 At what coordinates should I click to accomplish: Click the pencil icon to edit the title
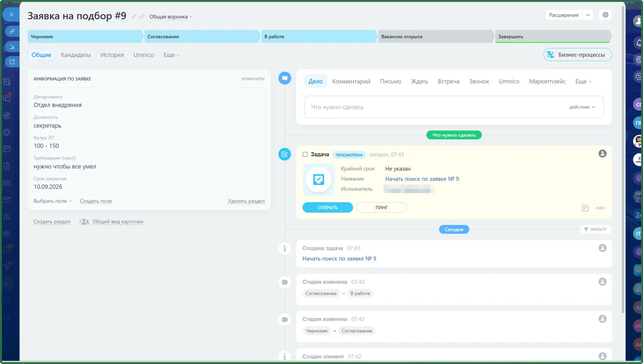tap(134, 17)
